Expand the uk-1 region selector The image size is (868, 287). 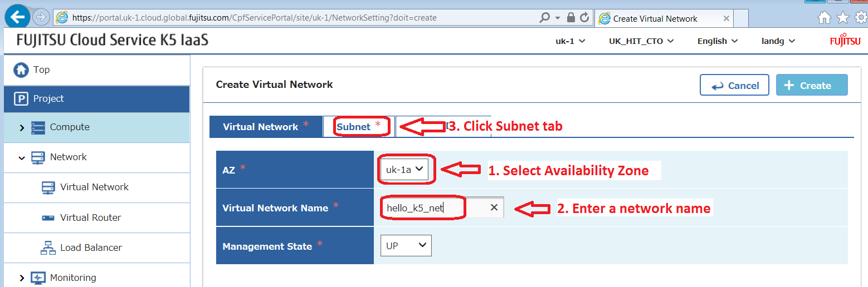click(x=570, y=41)
